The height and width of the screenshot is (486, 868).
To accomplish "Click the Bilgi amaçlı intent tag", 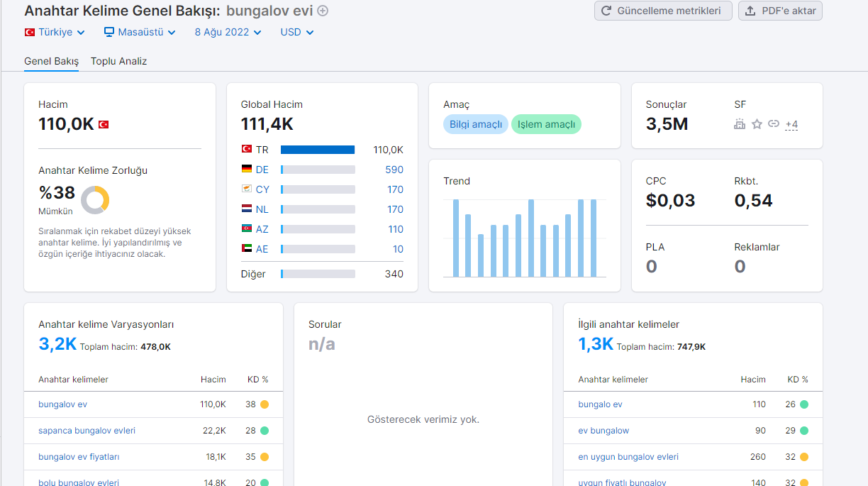I will (476, 124).
